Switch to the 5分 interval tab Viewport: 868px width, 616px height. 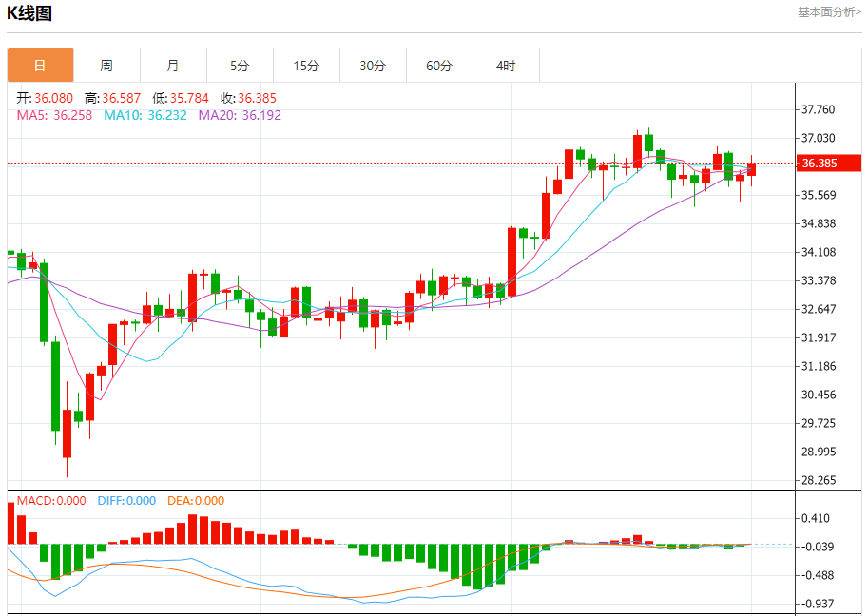pos(240,66)
